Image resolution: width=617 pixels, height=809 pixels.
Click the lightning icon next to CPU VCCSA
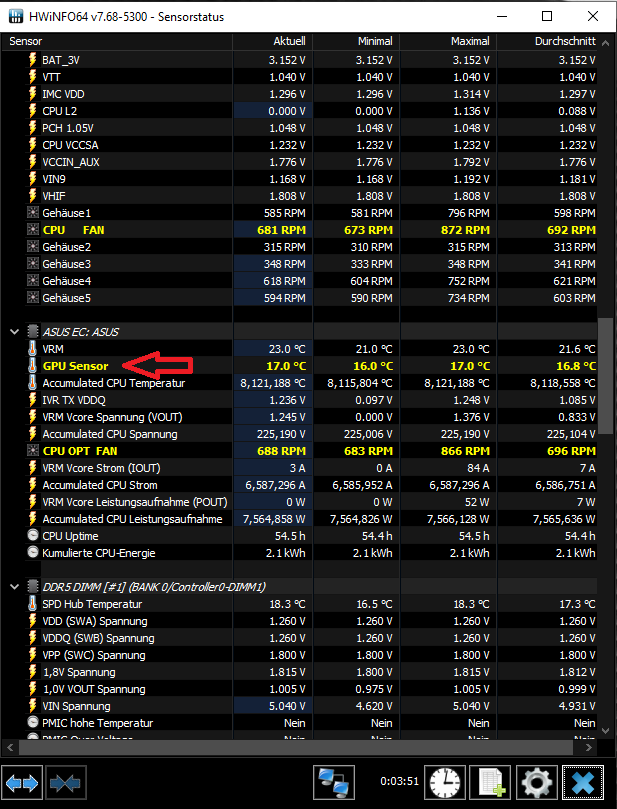coord(33,145)
